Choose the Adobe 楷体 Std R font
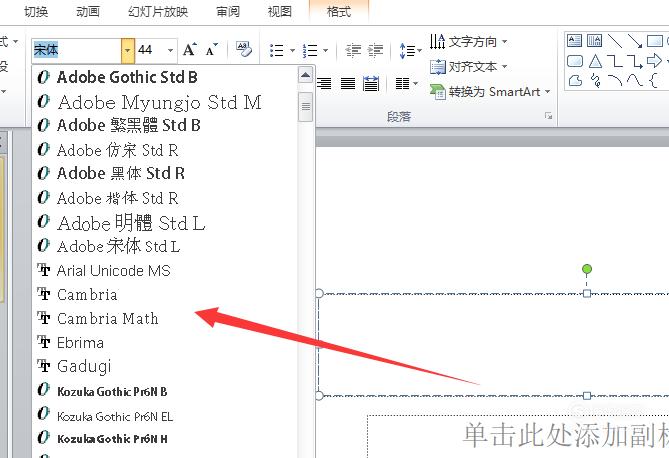Viewport: 669px width, 458px height. click(165, 198)
